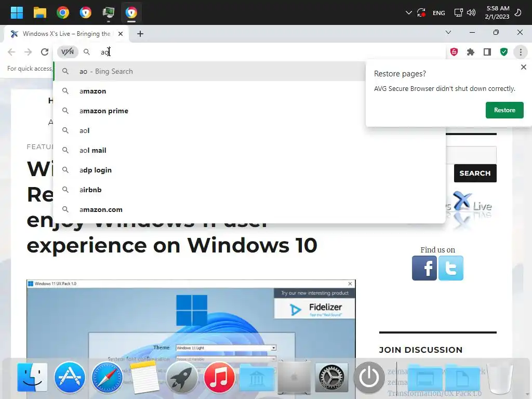Go forward to the next page
532x399 pixels.
28,52
